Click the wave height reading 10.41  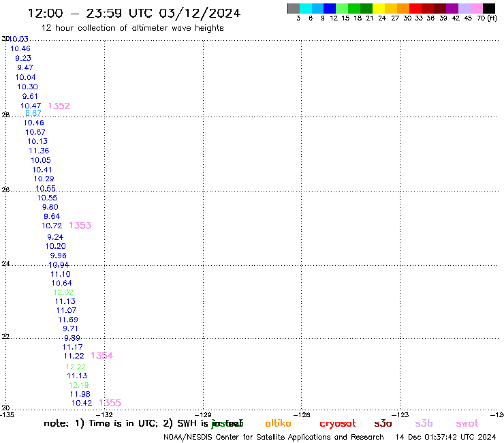[x=42, y=170]
